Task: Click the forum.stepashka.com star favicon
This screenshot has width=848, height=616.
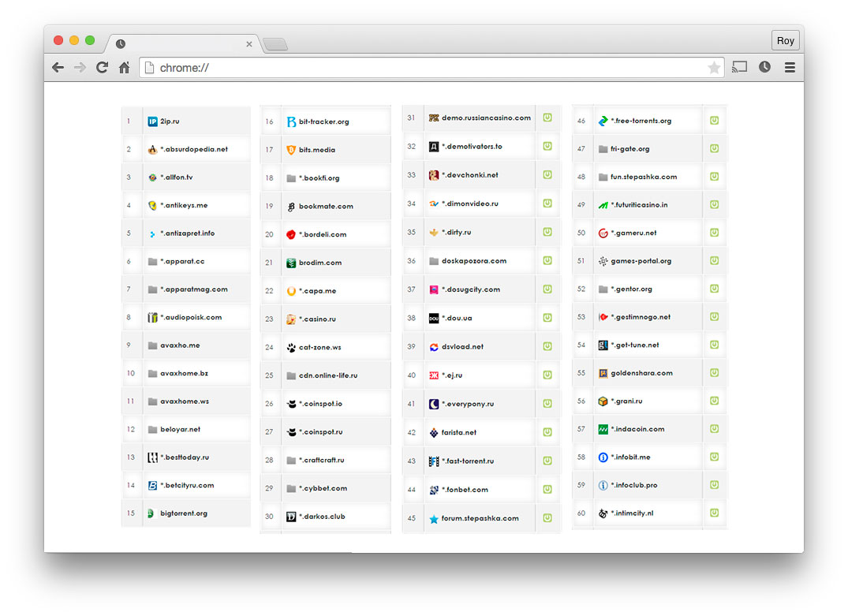Action: (x=434, y=519)
